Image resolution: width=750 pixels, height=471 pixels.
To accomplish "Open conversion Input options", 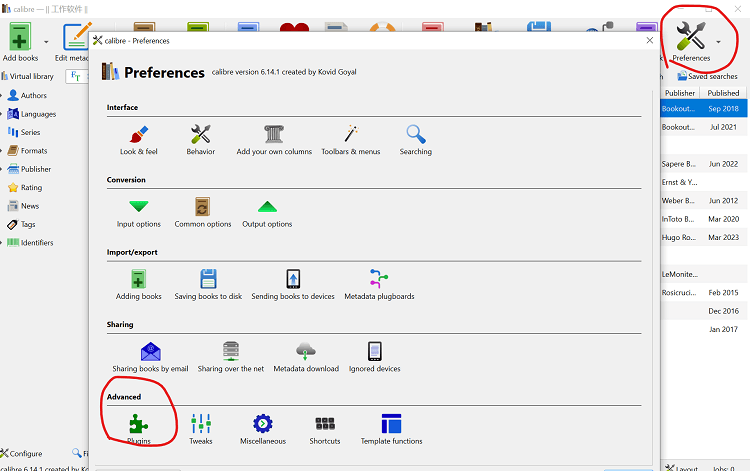I will tap(139, 213).
